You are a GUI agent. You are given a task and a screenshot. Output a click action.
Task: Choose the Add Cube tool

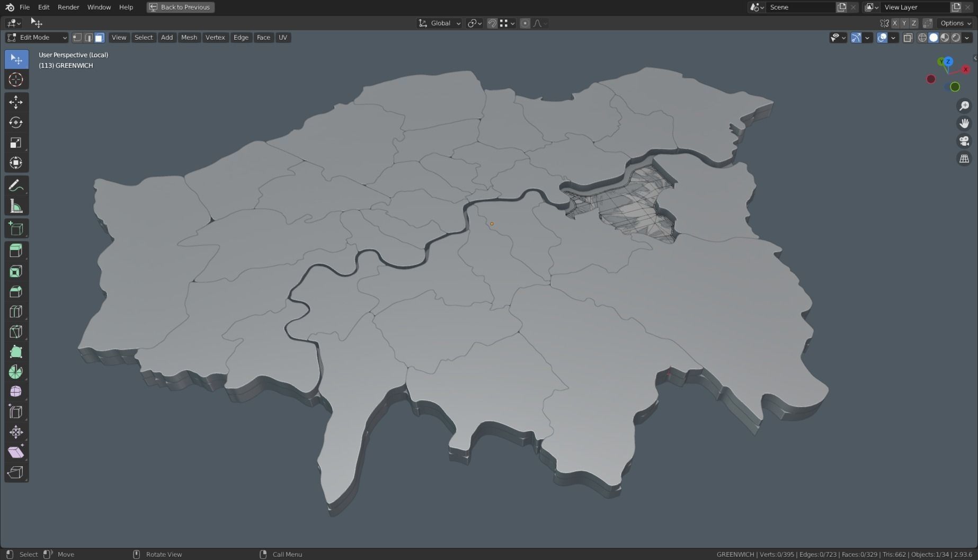point(16,229)
